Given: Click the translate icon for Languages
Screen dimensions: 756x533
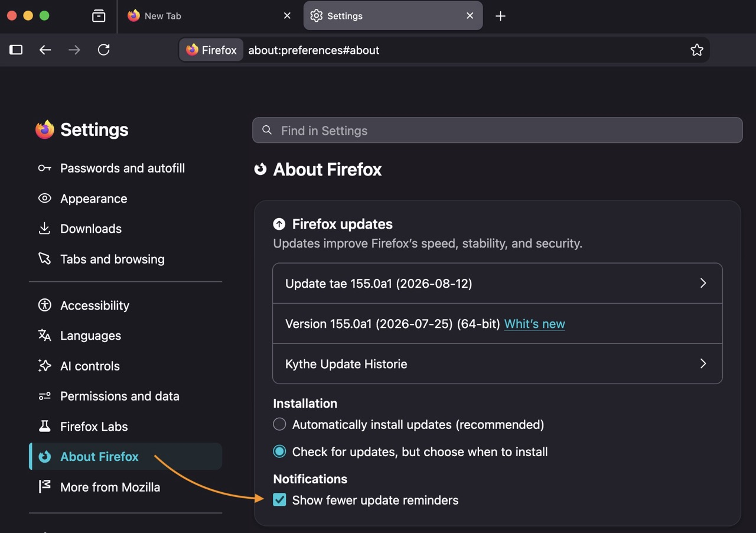Looking at the screenshot, I should [44, 336].
